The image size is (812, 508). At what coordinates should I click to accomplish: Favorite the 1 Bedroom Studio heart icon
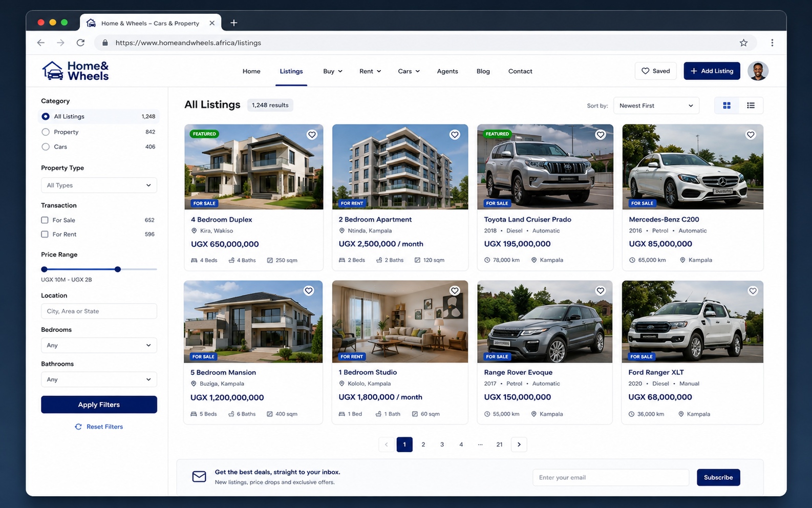click(455, 290)
